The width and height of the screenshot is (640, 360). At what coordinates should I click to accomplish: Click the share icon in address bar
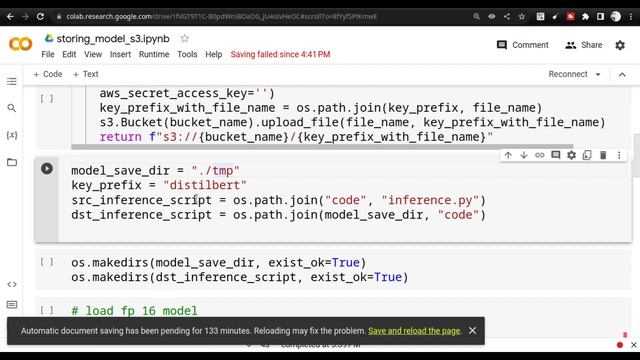click(x=507, y=16)
